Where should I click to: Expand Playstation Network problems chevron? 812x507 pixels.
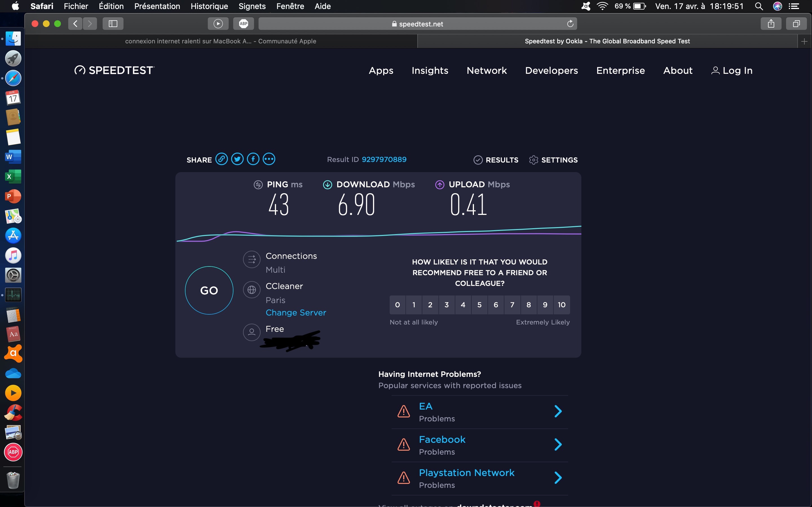pyautogui.click(x=558, y=477)
